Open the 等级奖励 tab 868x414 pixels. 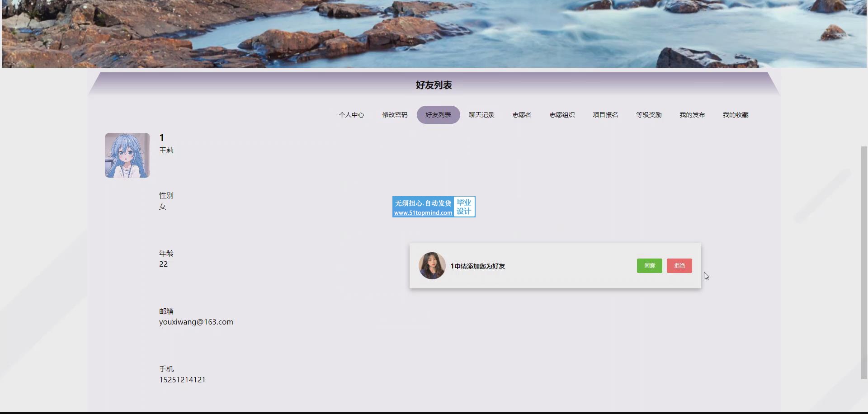pyautogui.click(x=649, y=115)
